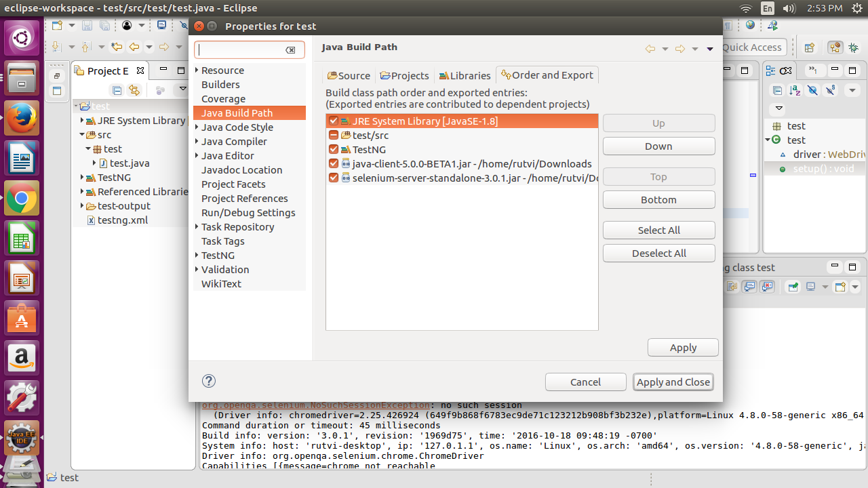Expand the Java Compiler category
The image size is (868, 488).
197,141
